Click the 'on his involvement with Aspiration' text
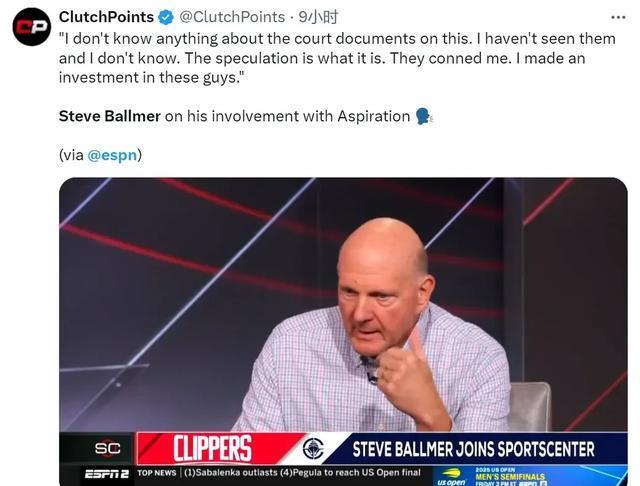Screen dimensions: 640x486 coord(287,116)
